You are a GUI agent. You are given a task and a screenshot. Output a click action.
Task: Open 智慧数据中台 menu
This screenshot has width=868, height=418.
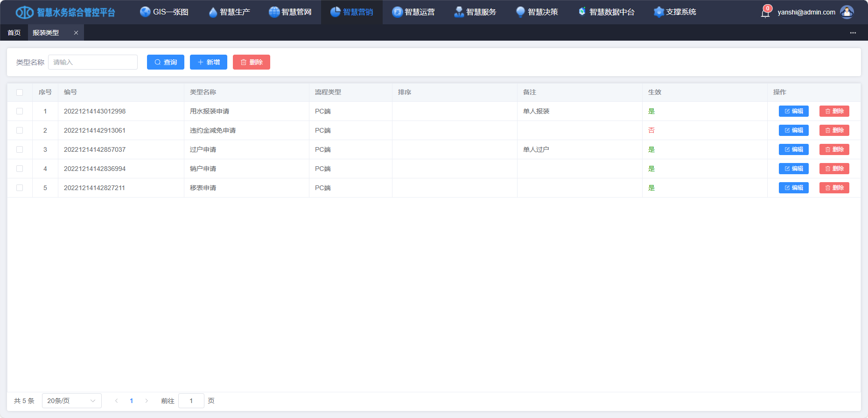pos(606,12)
